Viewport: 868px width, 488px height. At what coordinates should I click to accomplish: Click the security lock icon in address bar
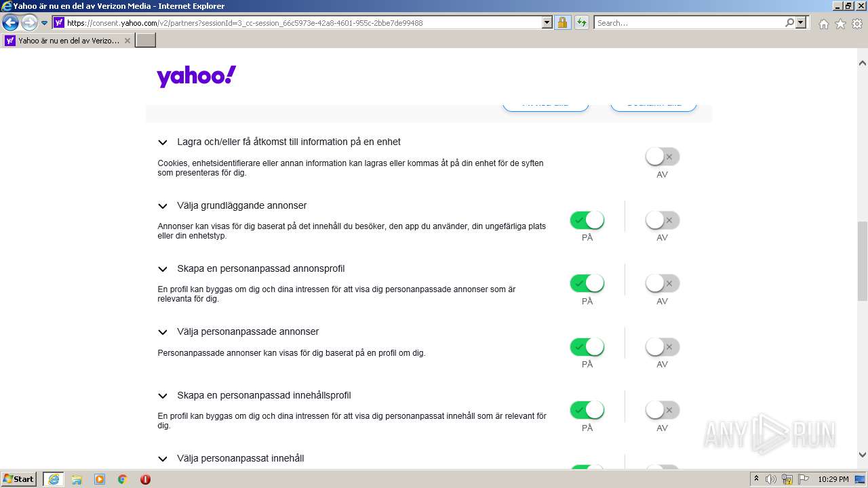(562, 23)
